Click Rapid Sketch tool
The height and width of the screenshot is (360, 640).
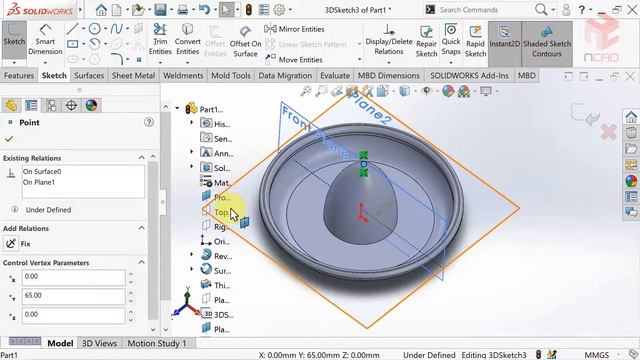click(x=475, y=41)
